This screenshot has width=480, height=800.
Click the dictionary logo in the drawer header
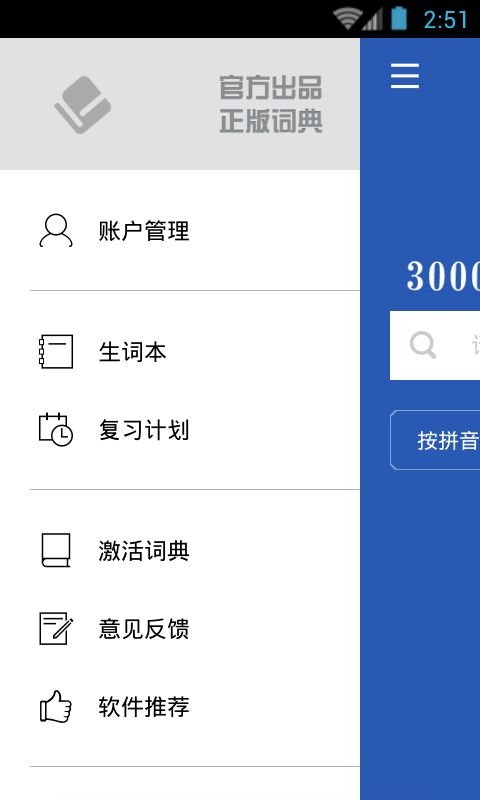click(83, 105)
